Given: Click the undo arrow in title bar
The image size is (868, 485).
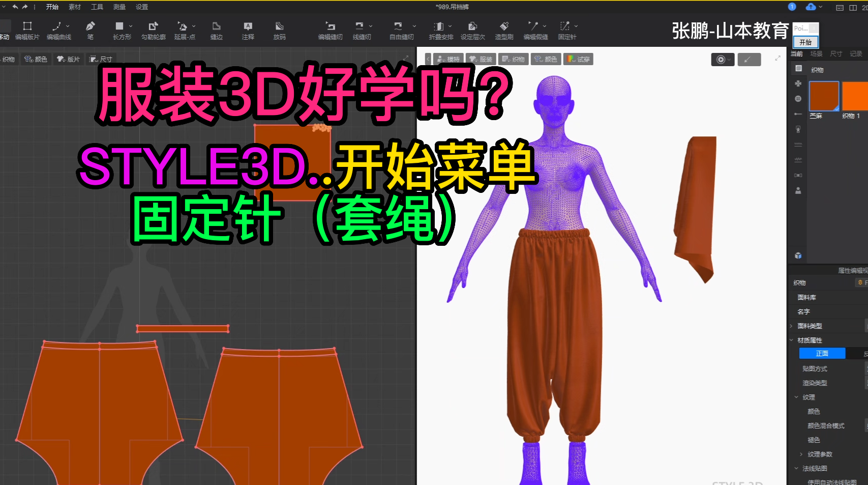Looking at the screenshot, I should point(15,7).
